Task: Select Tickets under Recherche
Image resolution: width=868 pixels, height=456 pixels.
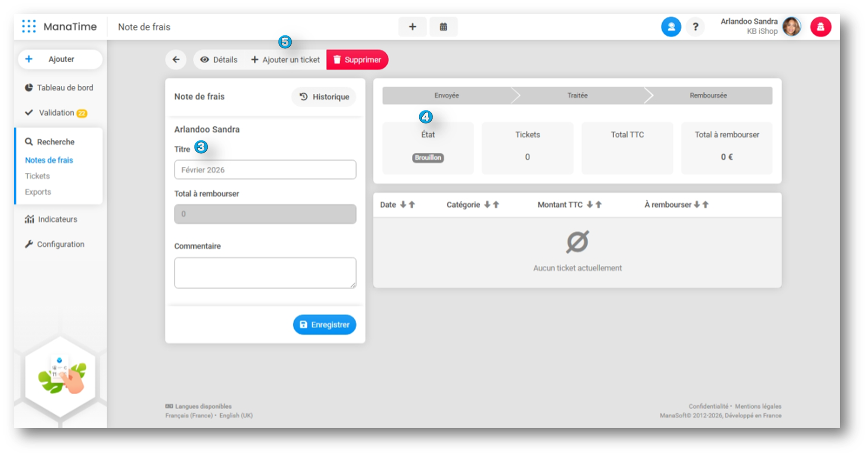Action: coord(37,176)
